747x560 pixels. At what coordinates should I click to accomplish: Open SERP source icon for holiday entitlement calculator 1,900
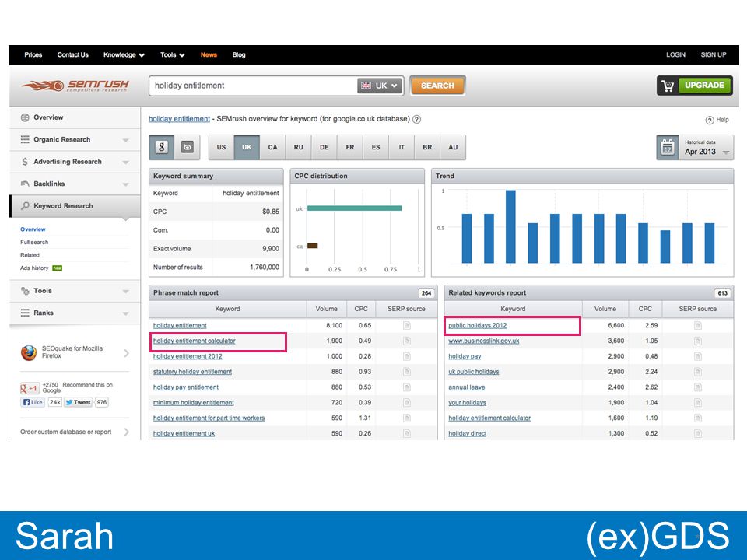pos(406,341)
